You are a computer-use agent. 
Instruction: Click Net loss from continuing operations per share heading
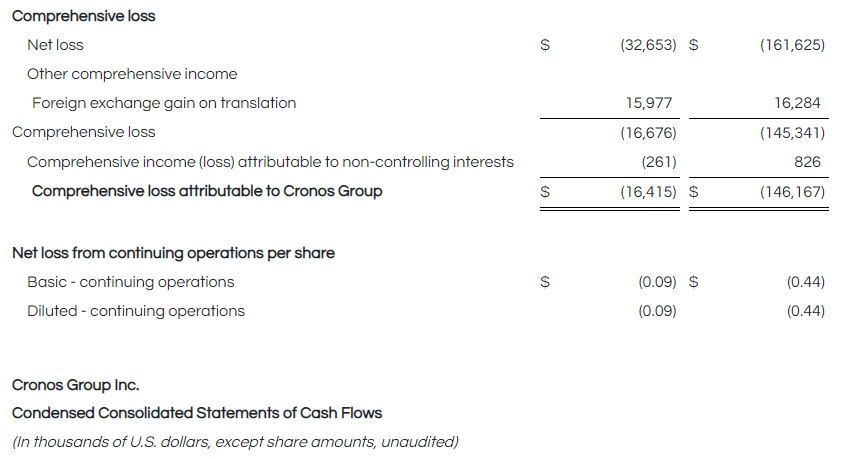point(173,253)
